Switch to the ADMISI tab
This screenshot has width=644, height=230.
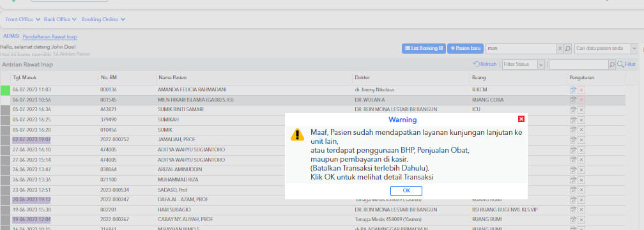[11, 36]
